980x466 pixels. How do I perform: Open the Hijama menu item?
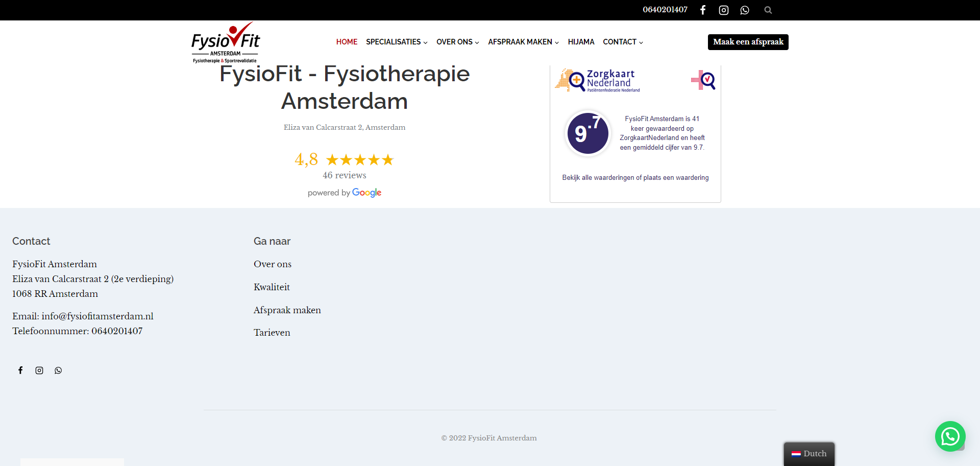[581, 42]
